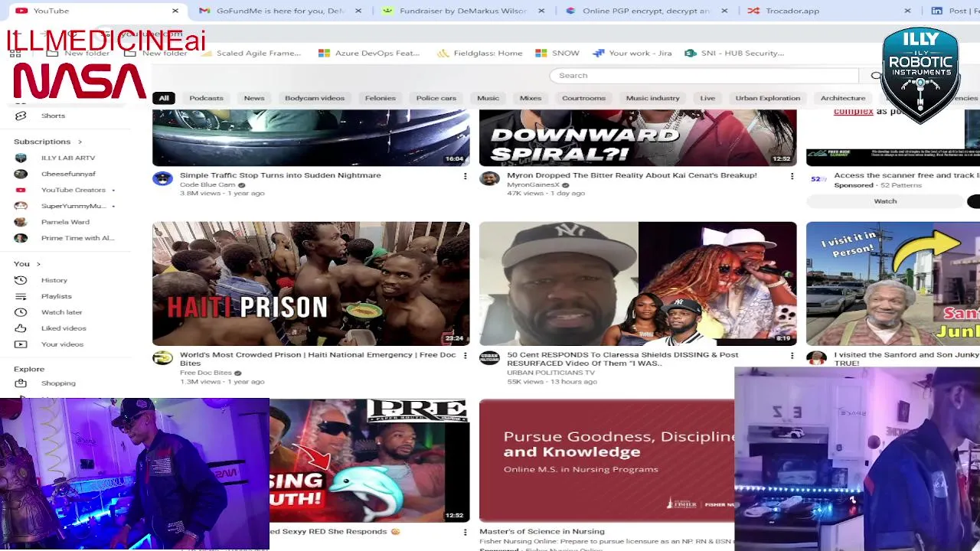Open more options for Myron Dropped video
The height and width of the screenshot is (551, 980).
click(792, 176)
